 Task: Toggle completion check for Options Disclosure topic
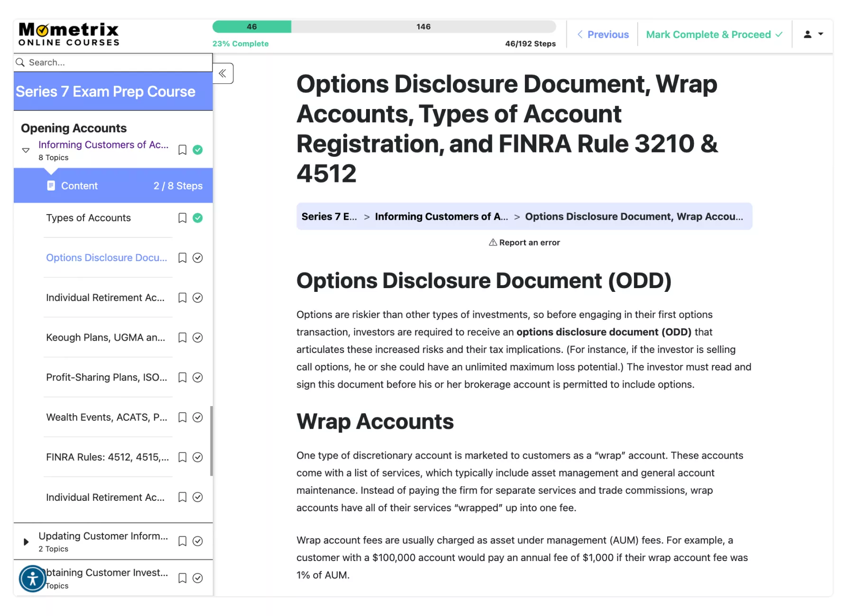[198, 258]
